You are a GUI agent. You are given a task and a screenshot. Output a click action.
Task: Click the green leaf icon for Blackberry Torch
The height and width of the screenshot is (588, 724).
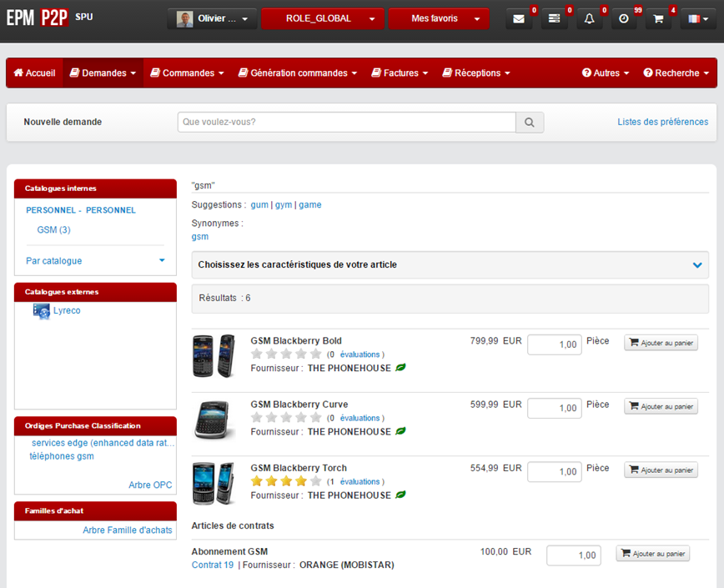coord(400,495)
